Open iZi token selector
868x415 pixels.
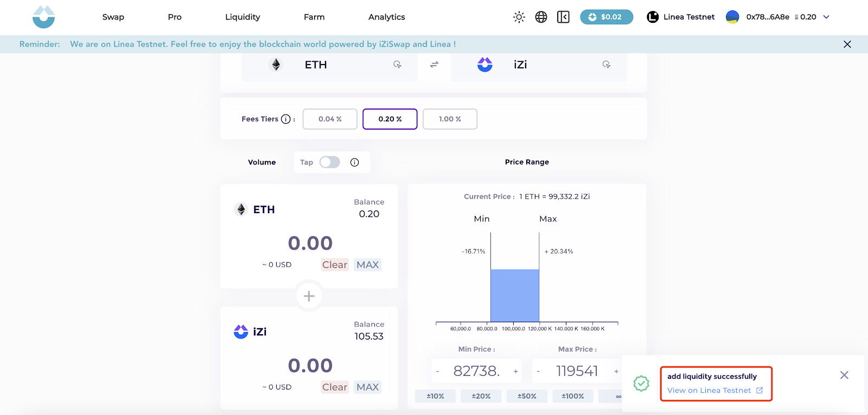click(539, 65)
